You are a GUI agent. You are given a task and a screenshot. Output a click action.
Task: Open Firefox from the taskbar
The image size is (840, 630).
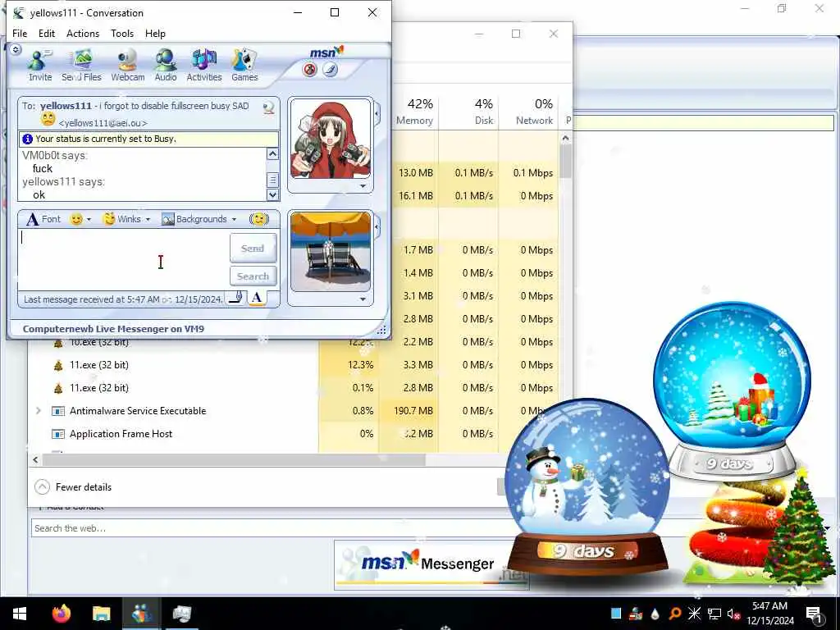click(x=61, y=614)
